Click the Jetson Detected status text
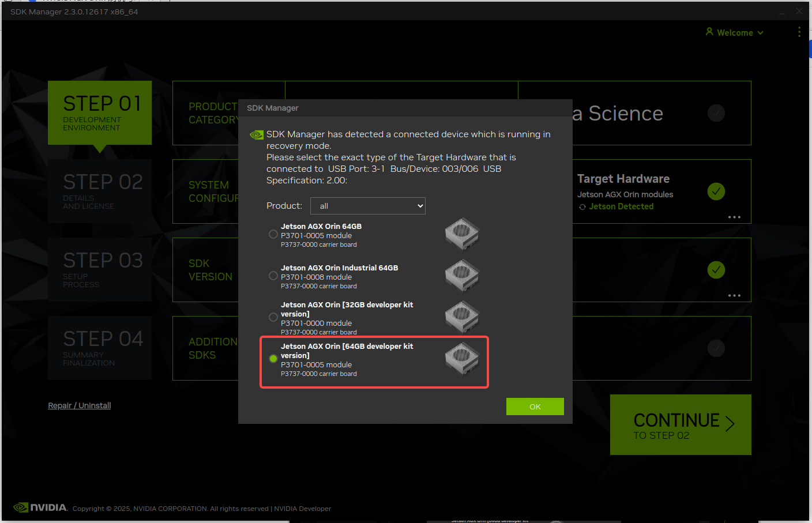This screenshot has height=523, width=812. pyautogui.click(x=621, y=206)
